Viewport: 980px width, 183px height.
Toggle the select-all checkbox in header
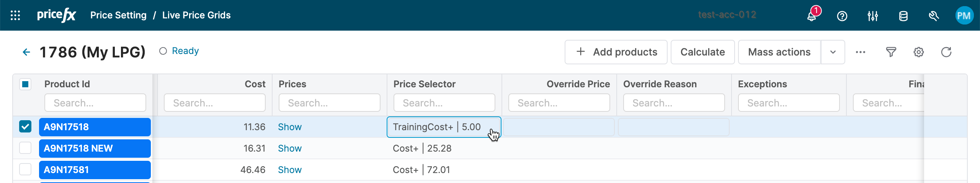pyautogui.click(x=25, y=84)
